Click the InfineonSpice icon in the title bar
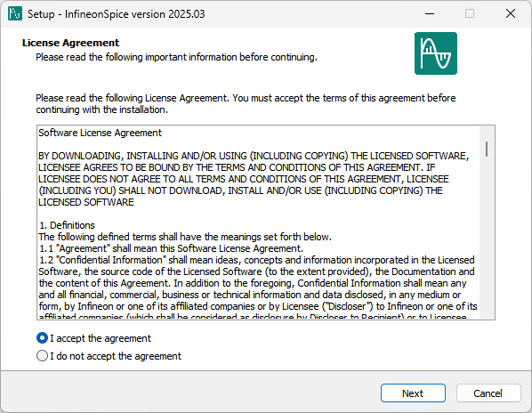The width and height of the screenshot is (532, 413). pos(15,13)
